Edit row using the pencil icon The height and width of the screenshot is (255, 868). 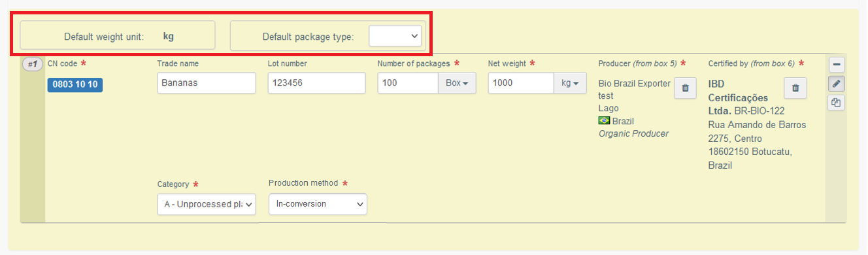pos(836,84)
